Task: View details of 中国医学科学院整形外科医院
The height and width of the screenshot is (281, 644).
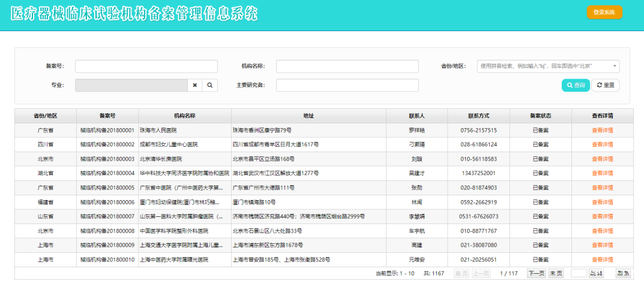Action: click(x=602, y=231)
